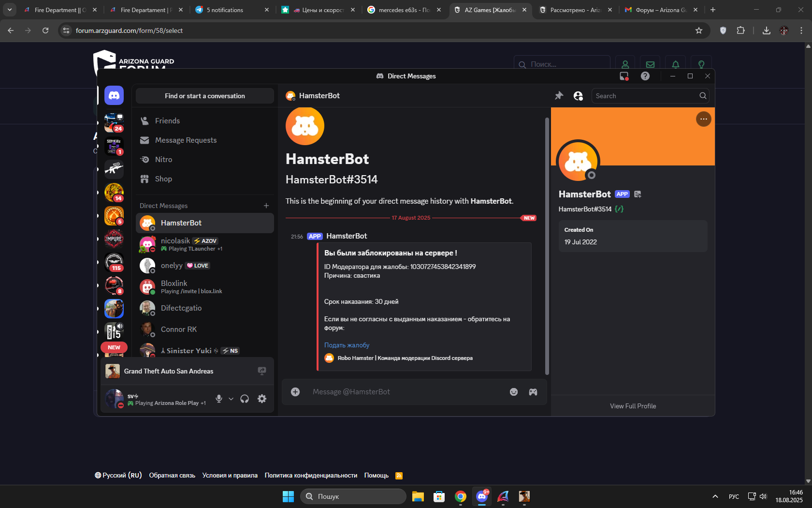The image size is (812, 508).
Task: Click the Discord chat Search field
Action: click(x=650, y=96)
